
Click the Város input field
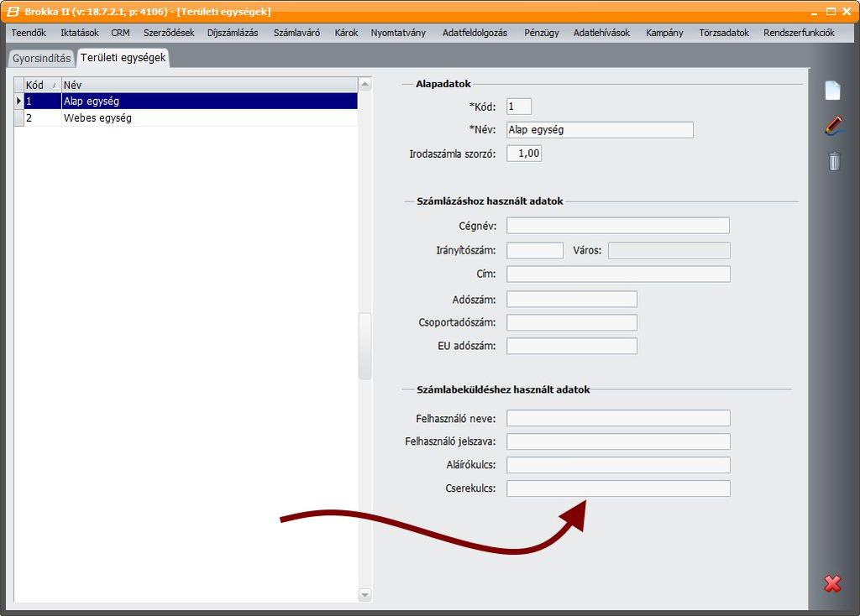[669, 250]
